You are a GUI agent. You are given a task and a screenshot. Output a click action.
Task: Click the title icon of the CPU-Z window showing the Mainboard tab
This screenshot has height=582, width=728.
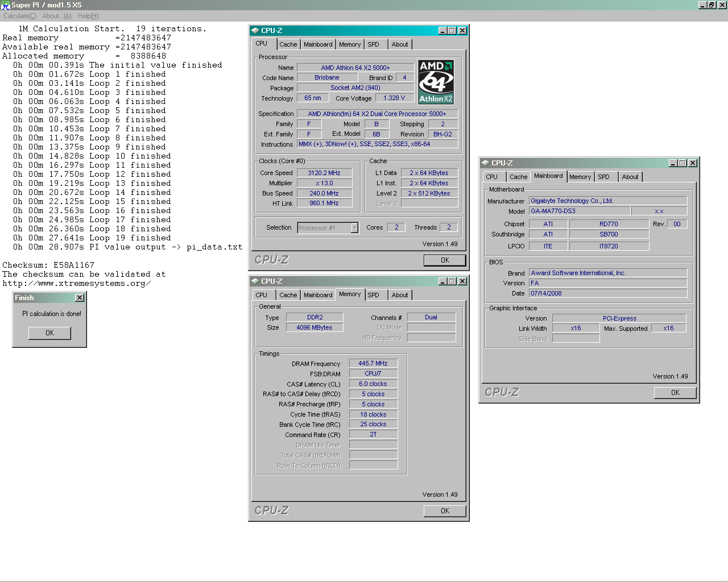486,163
